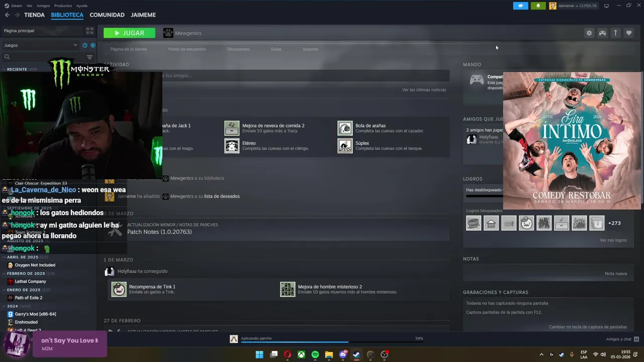Open Spotify from the taskbar
644x362 pixels.
point(315,355)
